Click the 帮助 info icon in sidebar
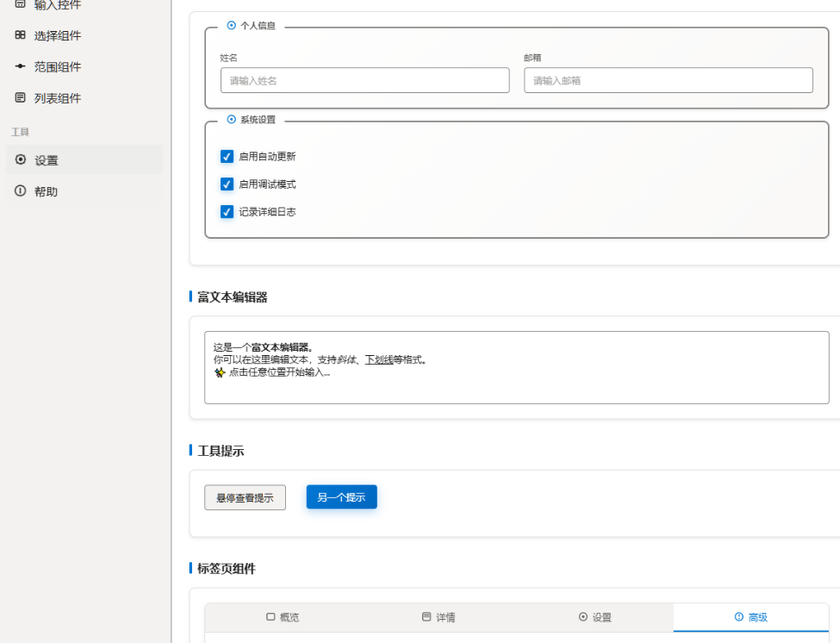The width and height of the screenshot is (840, 643). (21, 190)
